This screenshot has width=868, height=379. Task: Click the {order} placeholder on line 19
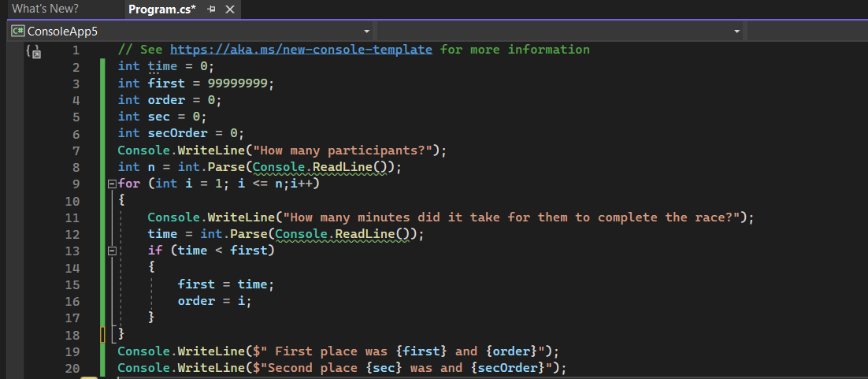pos(512,351)
